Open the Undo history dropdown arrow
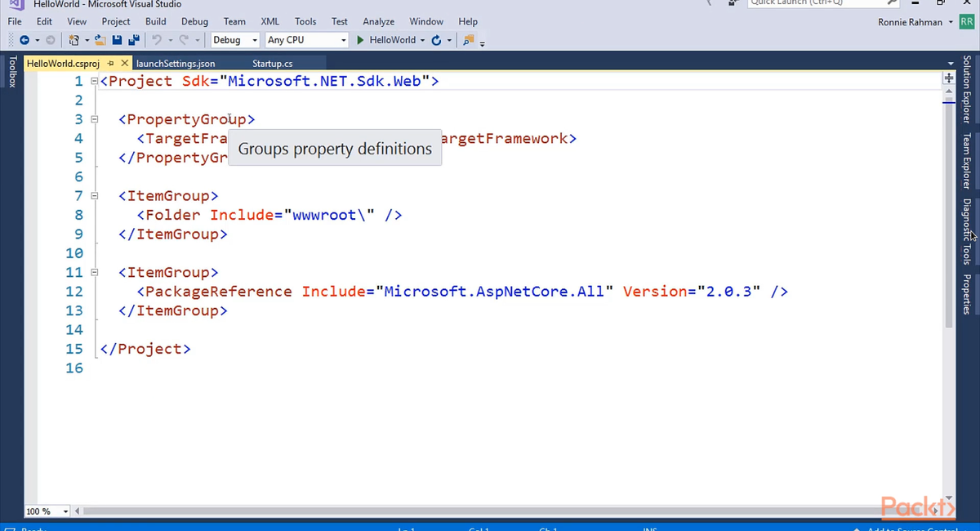 [x=170, y=40]
